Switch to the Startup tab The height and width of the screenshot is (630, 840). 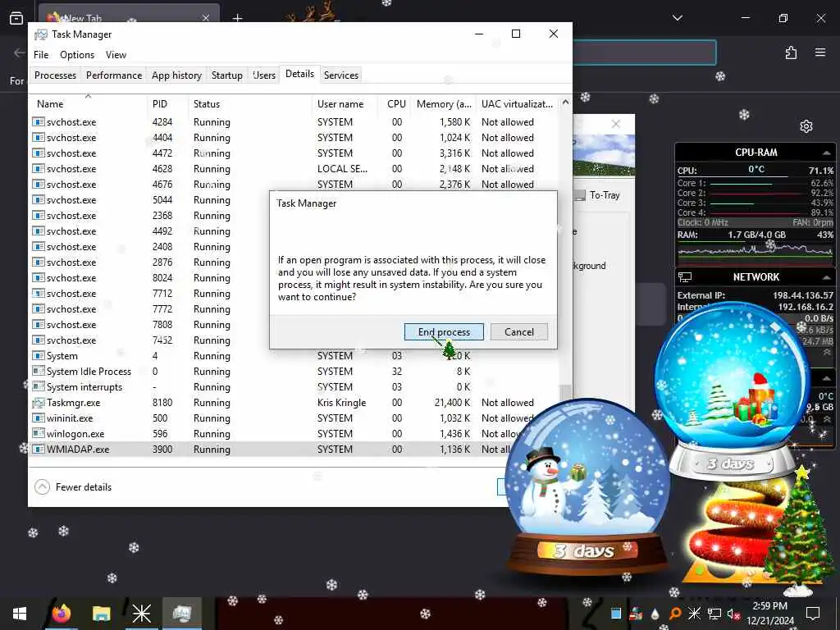[x=226, y=75]
